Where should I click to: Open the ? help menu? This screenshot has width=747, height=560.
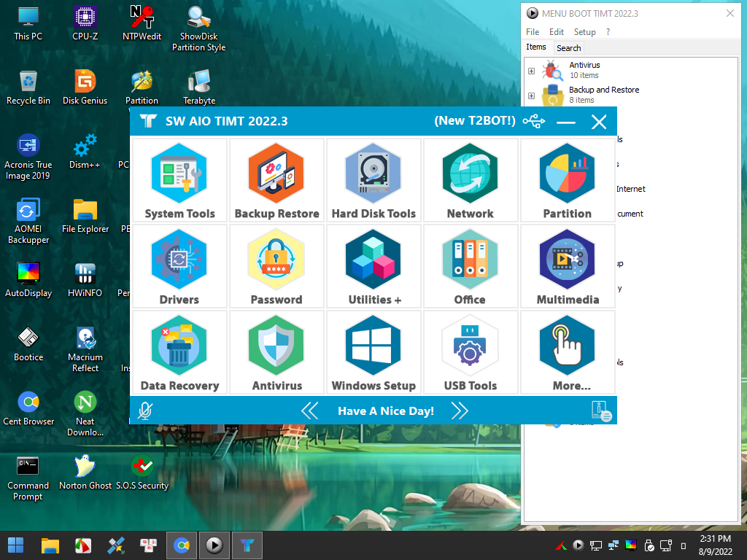coord(608,32)
